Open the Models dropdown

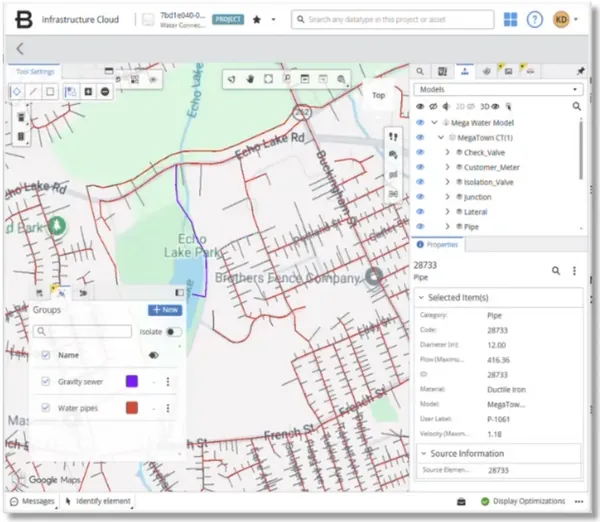point(498,90)
